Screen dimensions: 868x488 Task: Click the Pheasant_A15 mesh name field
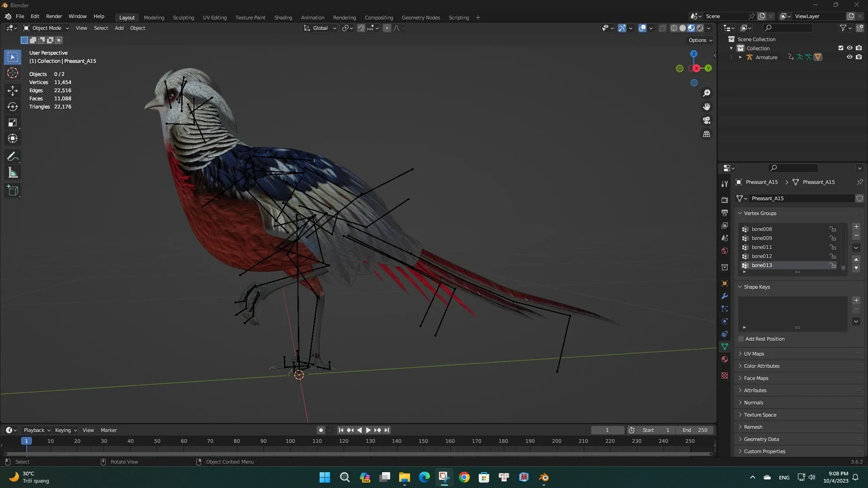pyautogui.click(x=801, y=198)
